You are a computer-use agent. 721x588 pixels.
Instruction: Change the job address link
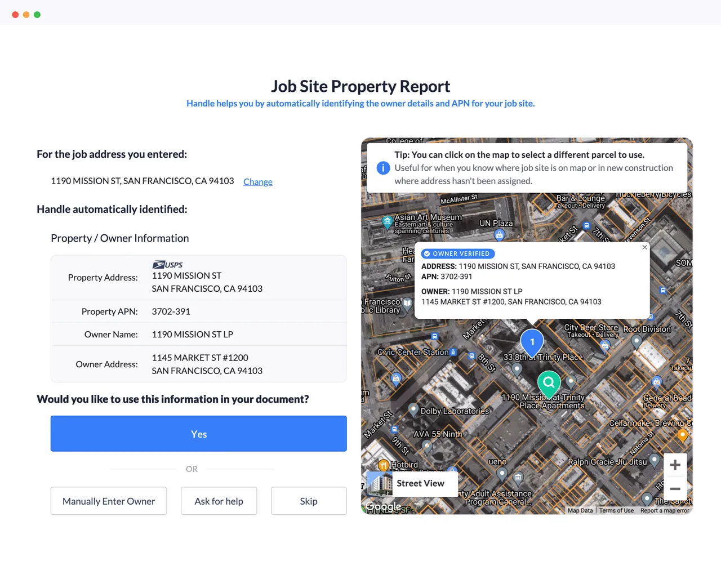tap(258, 181)
